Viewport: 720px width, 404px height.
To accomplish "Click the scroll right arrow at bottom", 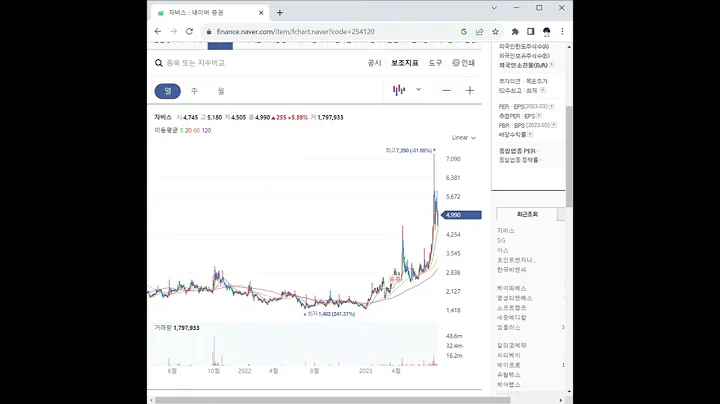I will pos(561,400).
